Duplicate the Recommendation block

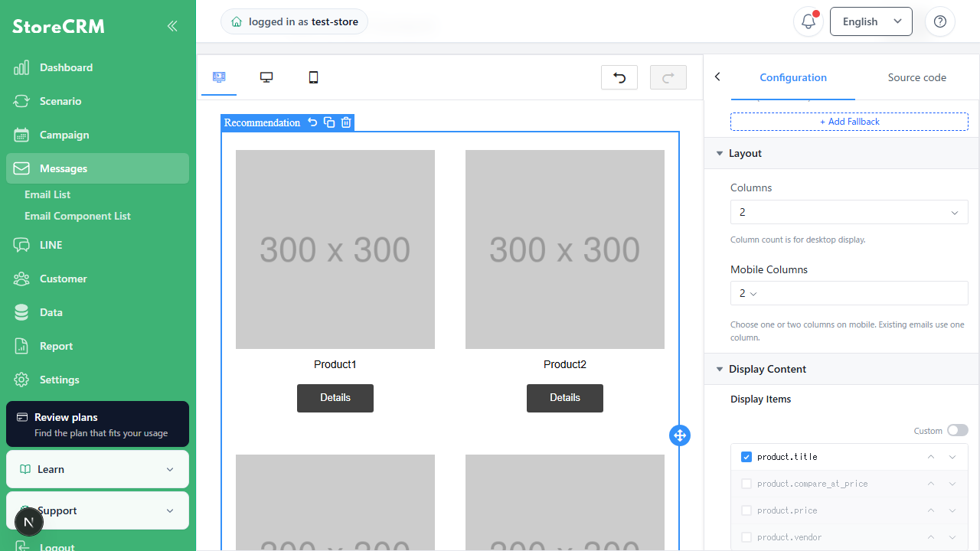(329, 122)
